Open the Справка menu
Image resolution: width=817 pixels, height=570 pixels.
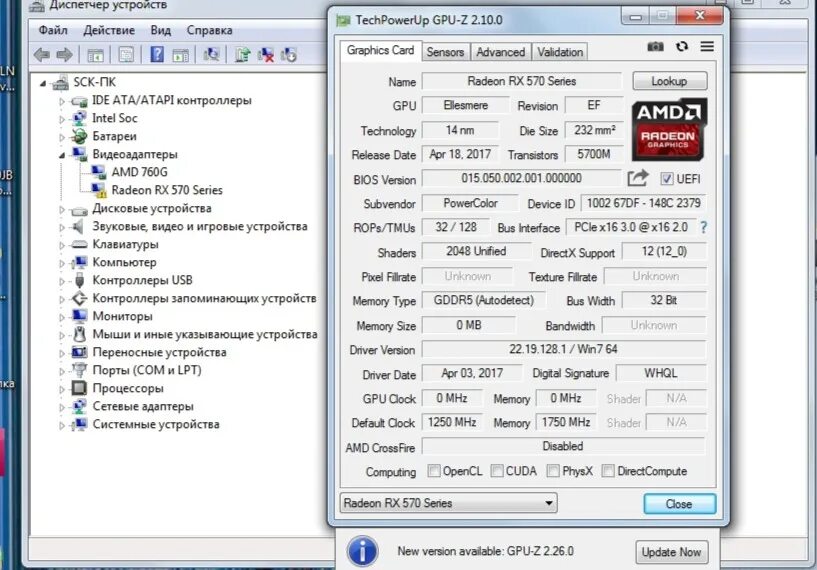coord(209,30)
